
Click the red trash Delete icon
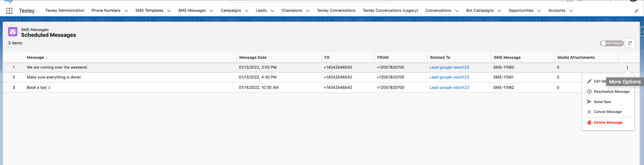tap(589, 122)
